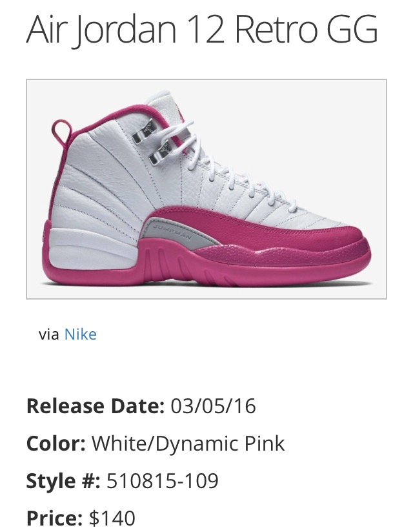
Task: Select the Release Date label
Action: (x=96, y=406)
